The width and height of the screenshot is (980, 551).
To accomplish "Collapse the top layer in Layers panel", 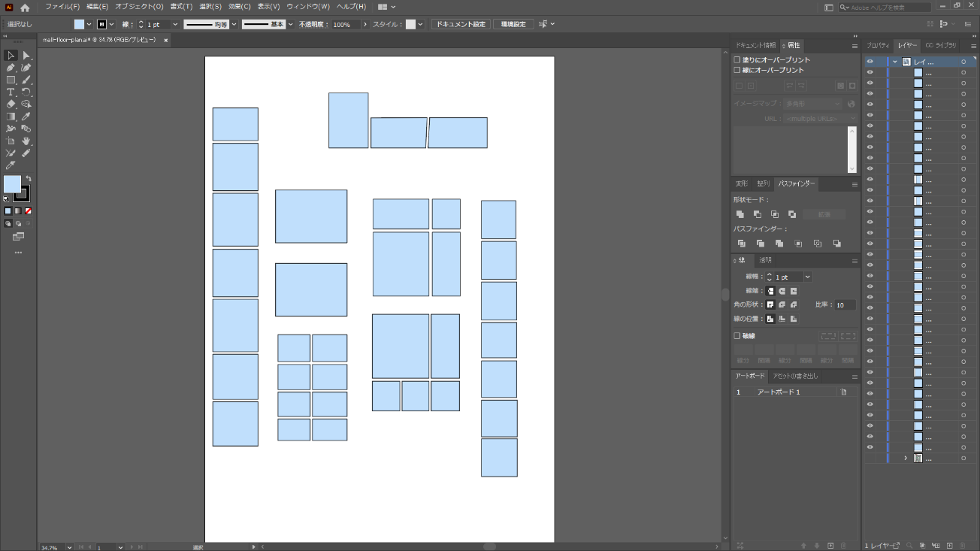I will pos(895,62).
